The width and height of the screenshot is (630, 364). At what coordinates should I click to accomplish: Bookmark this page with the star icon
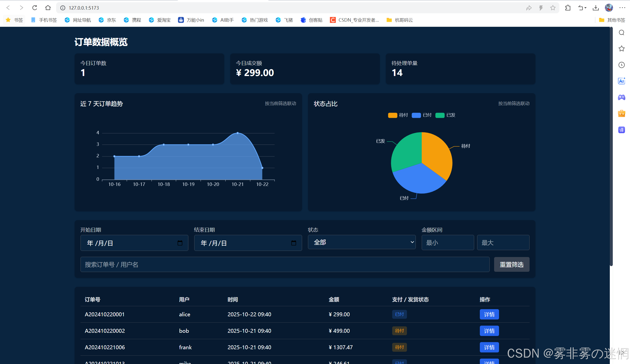552,8
